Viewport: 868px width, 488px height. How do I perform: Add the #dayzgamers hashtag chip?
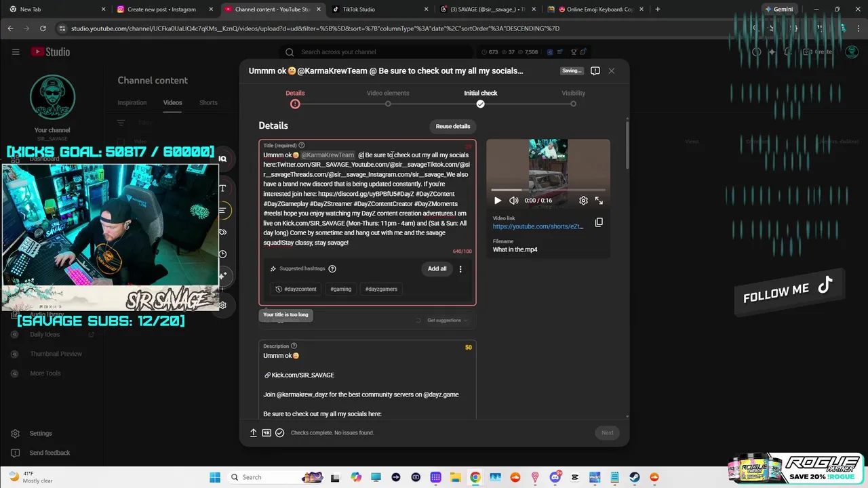381,289
